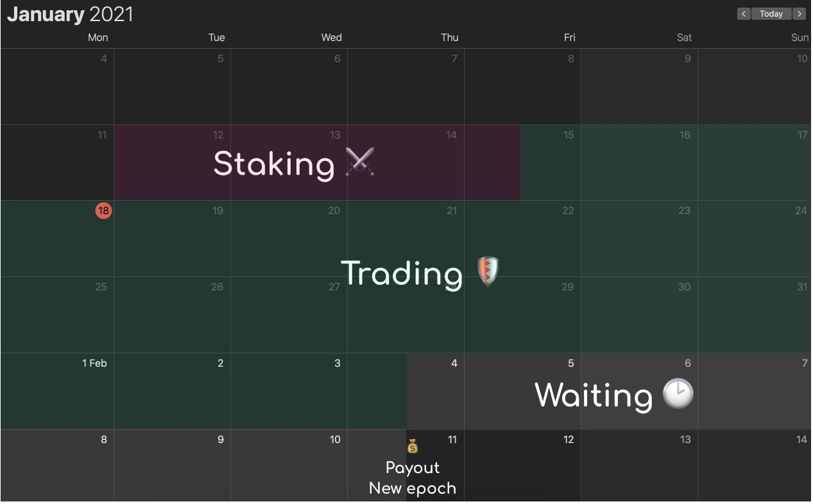Click the clock icon beside Waiting
The height and width of the screenshot is (504, 813).
[678, 394]
